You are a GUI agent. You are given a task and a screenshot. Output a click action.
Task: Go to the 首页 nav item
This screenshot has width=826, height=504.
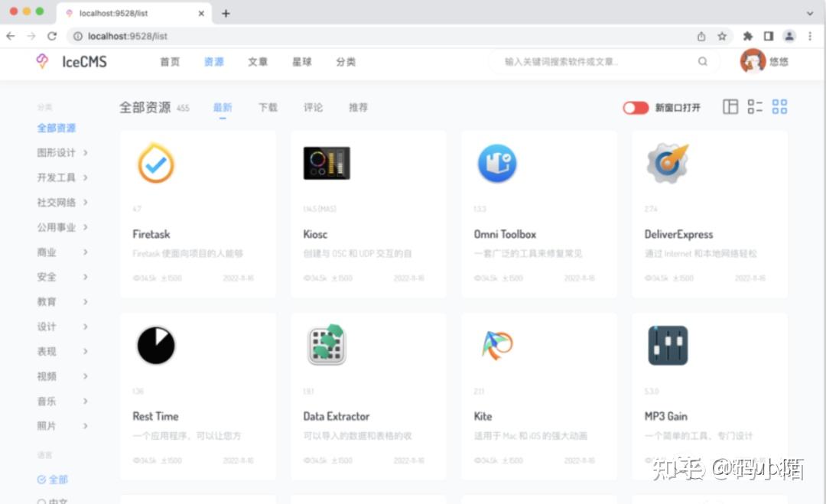pyautogui.click(x=170, y=62)
